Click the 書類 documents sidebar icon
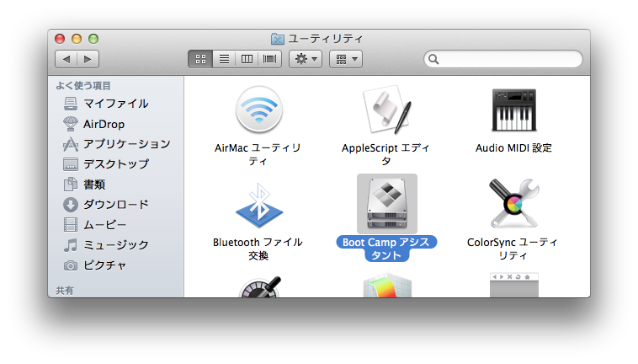Viewport: 638px width, 364px height. click(70, 184)
